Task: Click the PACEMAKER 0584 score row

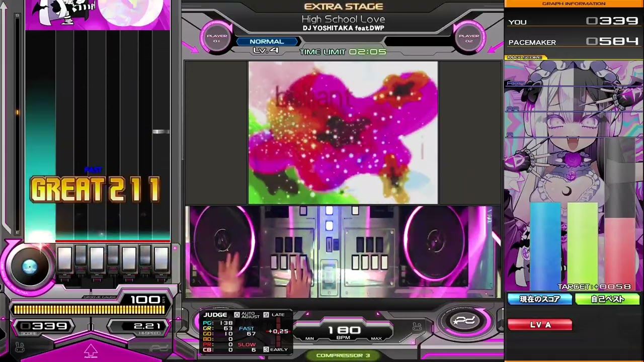Action: pos(574,42)
